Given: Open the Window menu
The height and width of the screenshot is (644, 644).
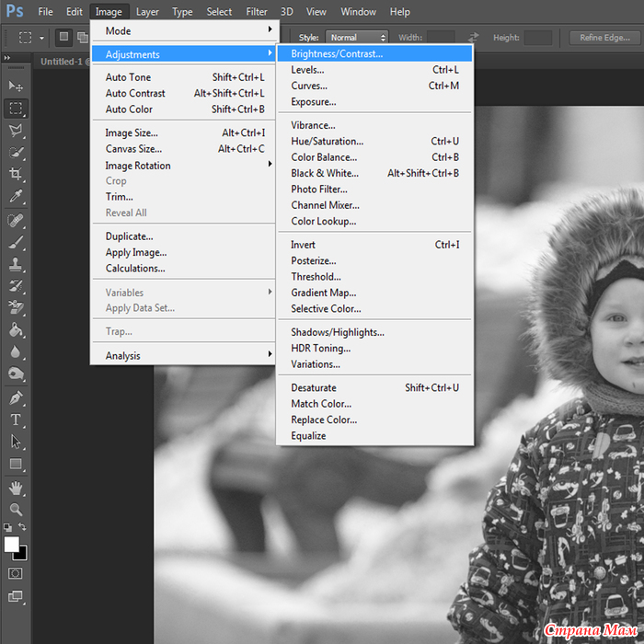Looking at the screenshot, I should click(x=358, y=12).
